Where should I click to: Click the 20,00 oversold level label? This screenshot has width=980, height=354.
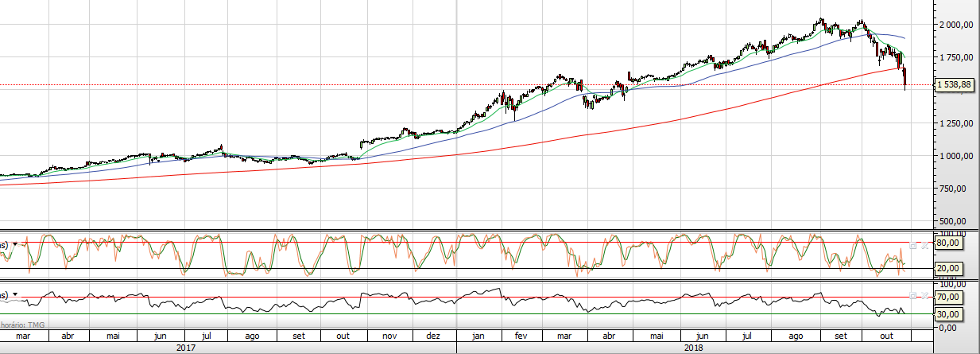coord(951,268)
